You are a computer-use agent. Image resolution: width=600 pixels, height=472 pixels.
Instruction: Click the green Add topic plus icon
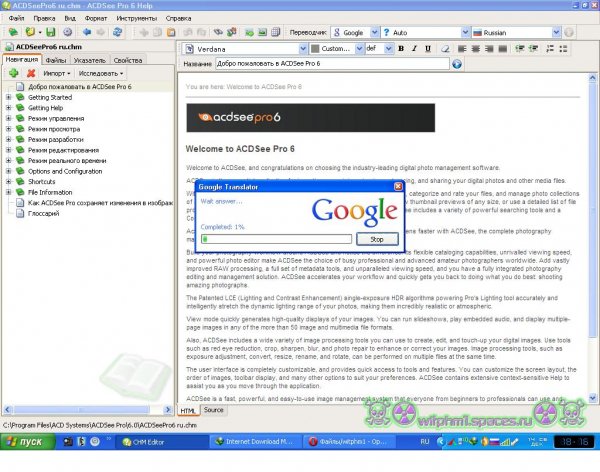(14, 73)
